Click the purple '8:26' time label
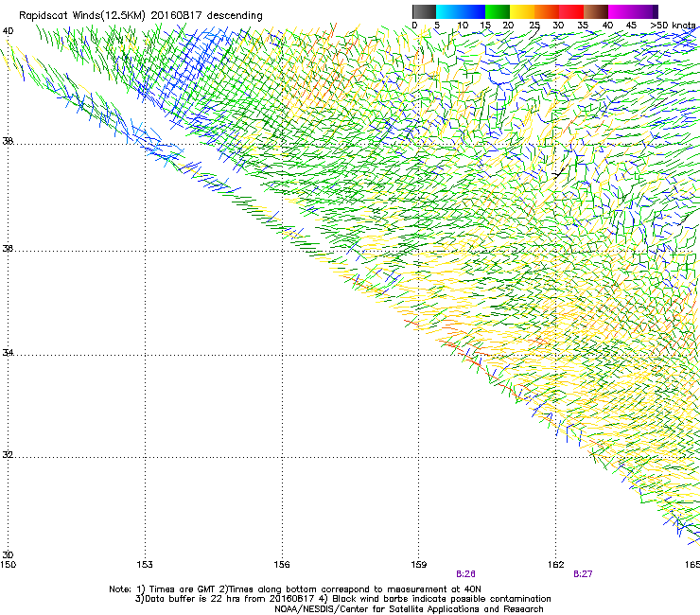Viewport: 700px width, 615px height. (x=465, y=574)
